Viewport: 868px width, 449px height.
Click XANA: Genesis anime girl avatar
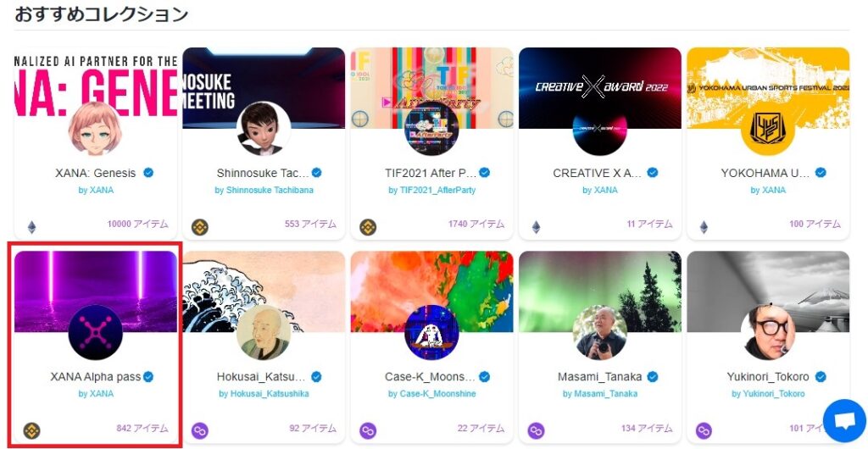click(x=95, y=128)
